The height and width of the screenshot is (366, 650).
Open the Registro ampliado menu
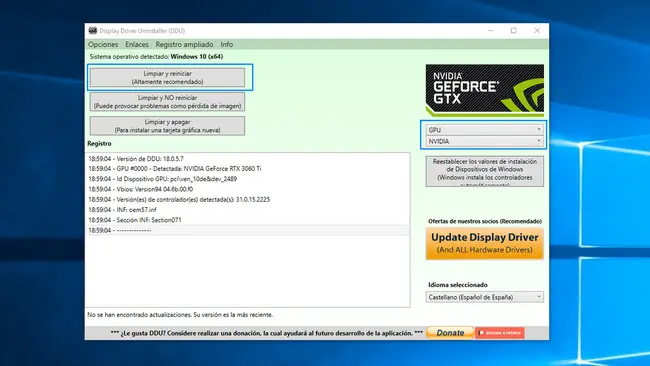coord(184,44)
